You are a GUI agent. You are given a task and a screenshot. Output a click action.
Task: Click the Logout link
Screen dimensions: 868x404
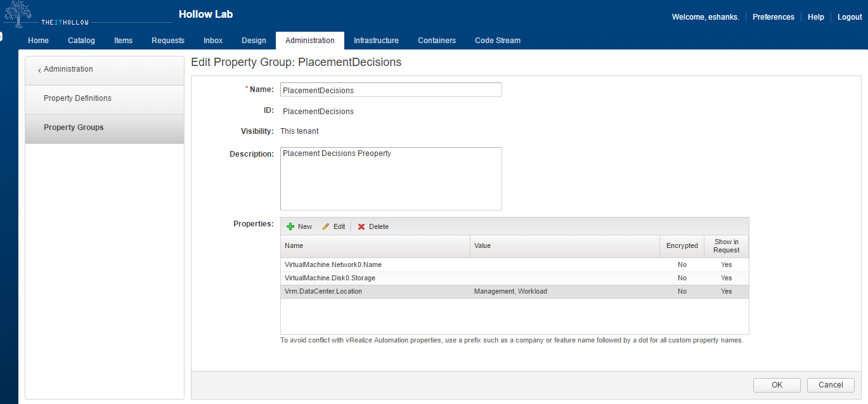pyautogui.click(x=850, y=17)
